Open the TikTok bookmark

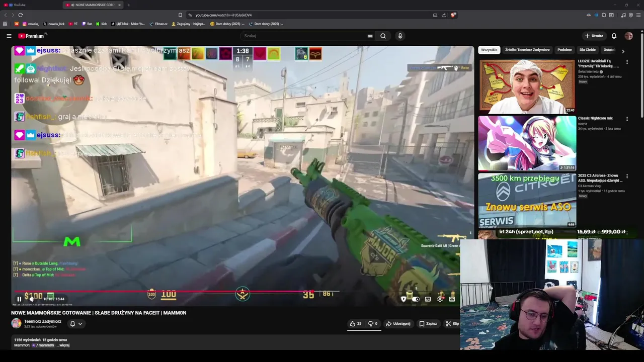(x=128, y=24)
